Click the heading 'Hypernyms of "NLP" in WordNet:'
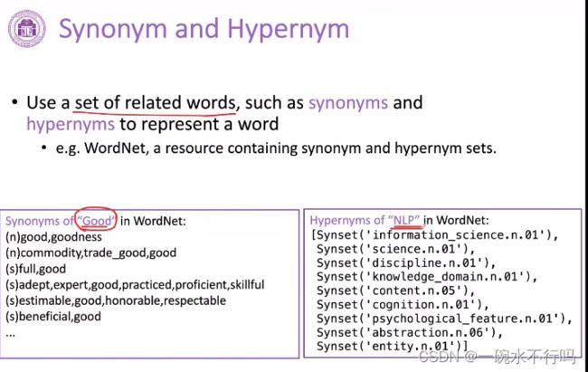 pyautogui.click(x=399, y=220)
